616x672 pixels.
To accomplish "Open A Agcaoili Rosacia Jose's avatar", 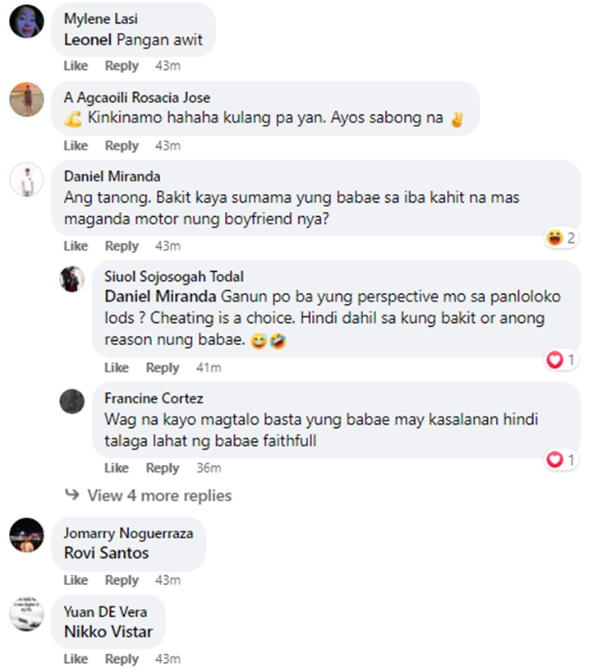I will point(26,99).
